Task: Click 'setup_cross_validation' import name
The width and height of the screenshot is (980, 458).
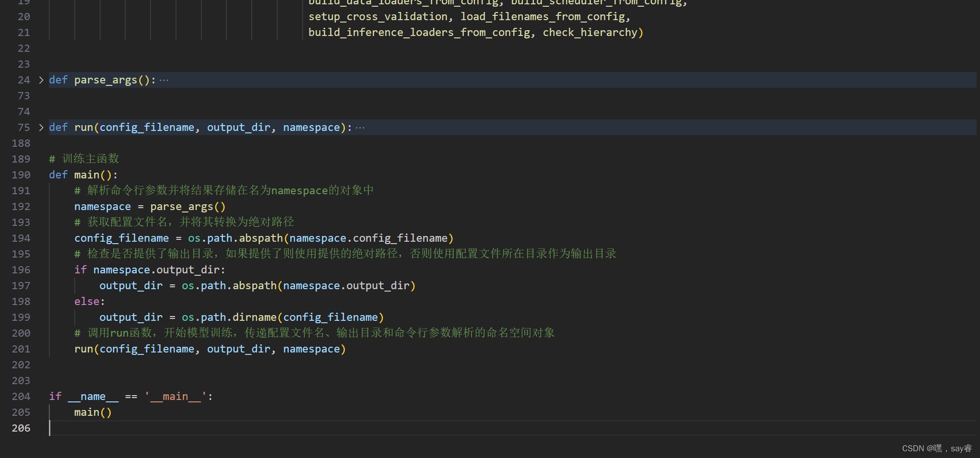Action: click(378, 17)
